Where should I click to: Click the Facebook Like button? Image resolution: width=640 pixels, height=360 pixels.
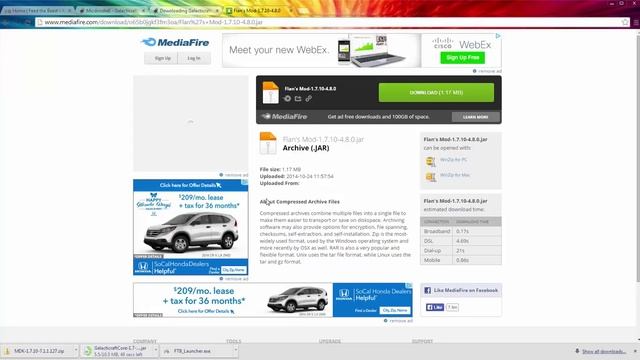pos(435,307)
